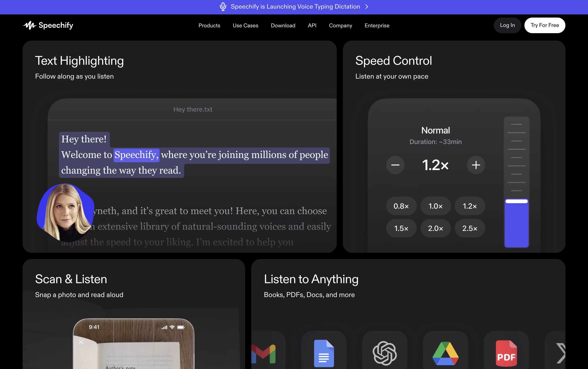
Task: Click the Speechify wordmark text
Action: pyautogui.click(x=56, y=25)
